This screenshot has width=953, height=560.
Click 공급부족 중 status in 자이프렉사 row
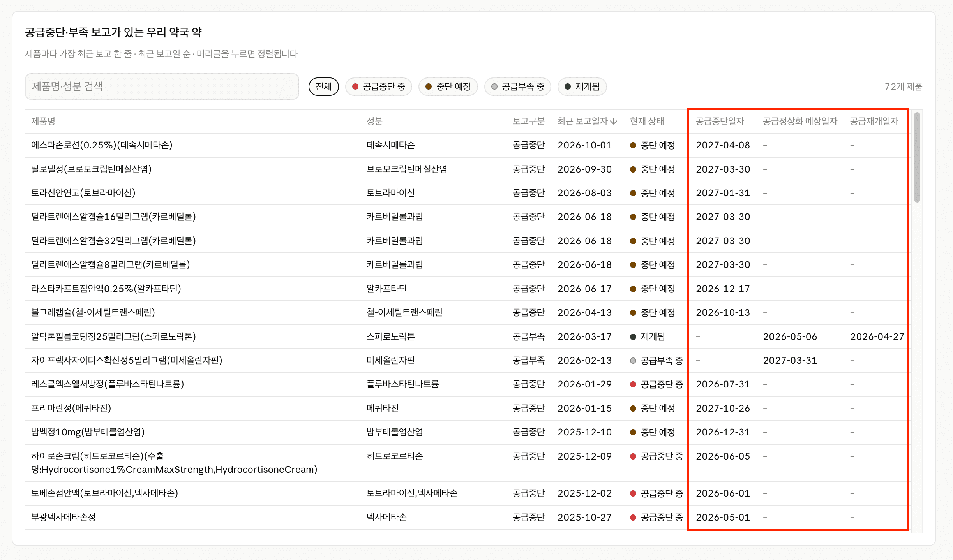(x=657, y=361)
